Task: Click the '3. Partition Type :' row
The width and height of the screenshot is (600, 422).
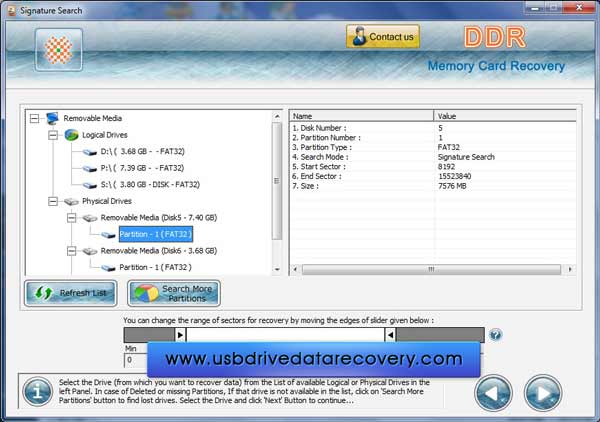Action: (433, 147)
